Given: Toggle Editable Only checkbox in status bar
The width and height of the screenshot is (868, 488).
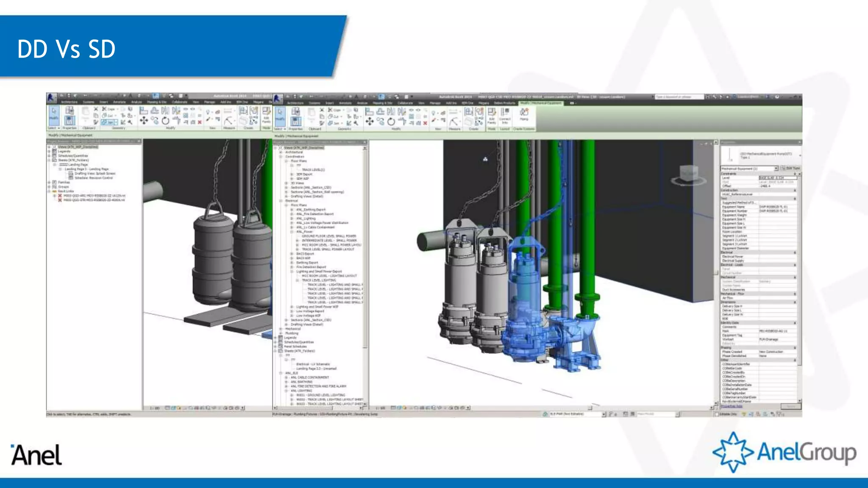Looking at the screenshot, I should [717, 414].
